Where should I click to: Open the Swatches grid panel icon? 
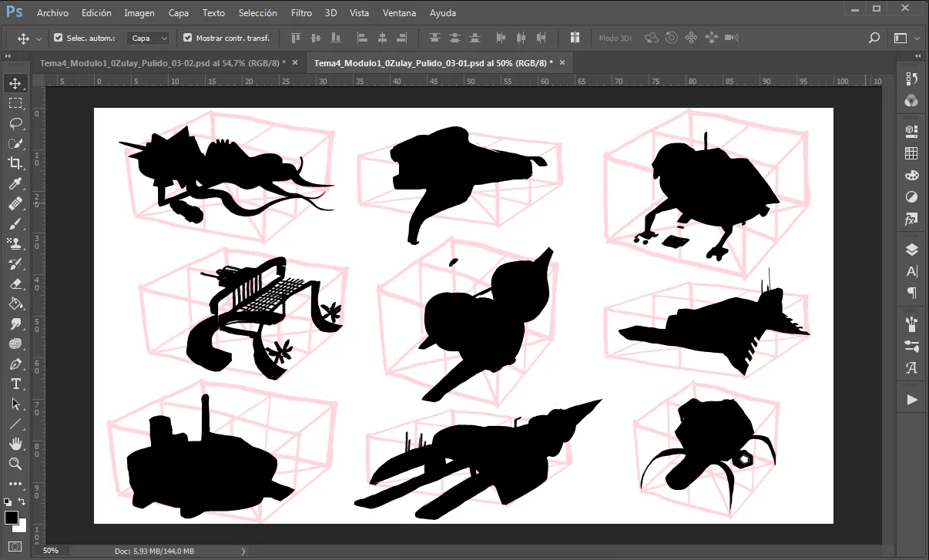coord(912,153)
